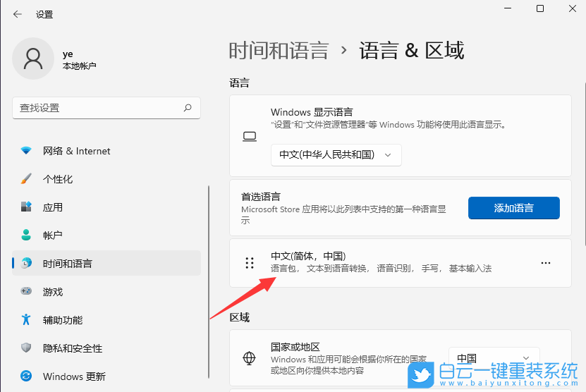Click the 国家或地区 label
This screenshot has height=392, width=586.
point(295,347)
